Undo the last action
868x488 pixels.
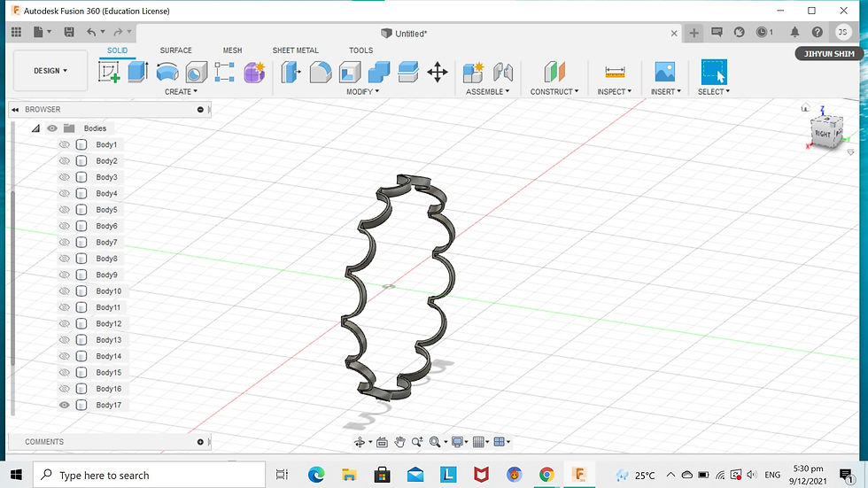tap(91, 32)
